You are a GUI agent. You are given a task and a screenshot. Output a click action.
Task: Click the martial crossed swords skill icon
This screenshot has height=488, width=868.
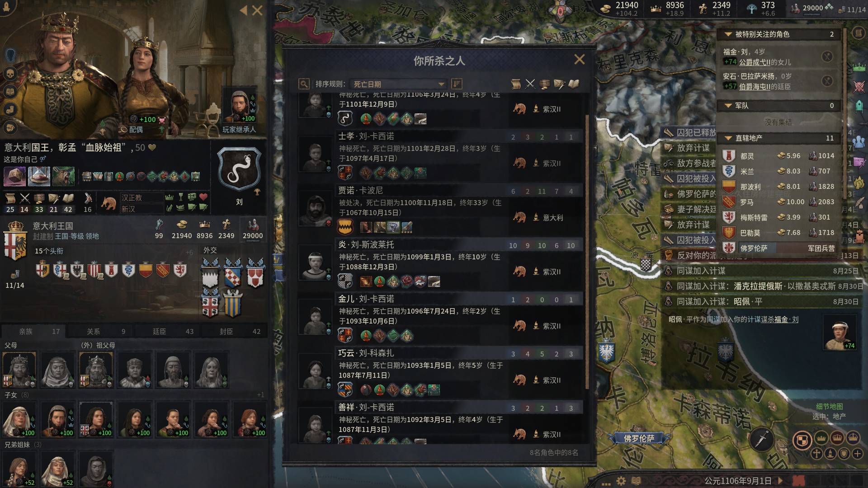click(24, 198)
